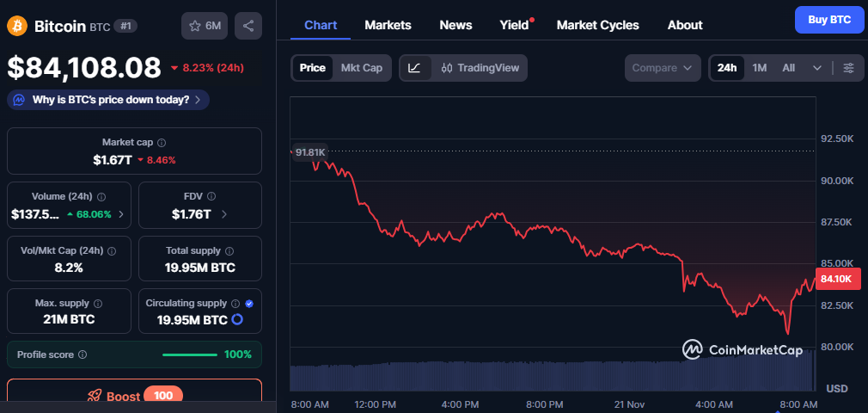This screenshot has width=868, height=413.
Task: Open 'Why is BTC's price down today?'
Action: click(108, 100)
